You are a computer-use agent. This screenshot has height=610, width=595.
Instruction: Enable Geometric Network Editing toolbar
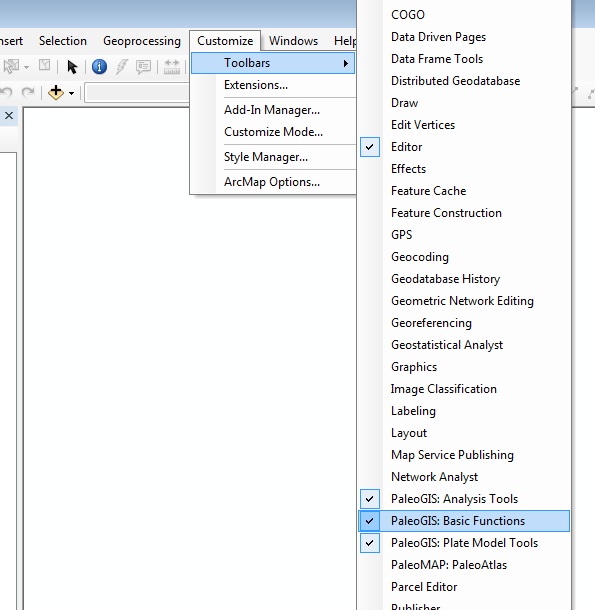point(464,301)
